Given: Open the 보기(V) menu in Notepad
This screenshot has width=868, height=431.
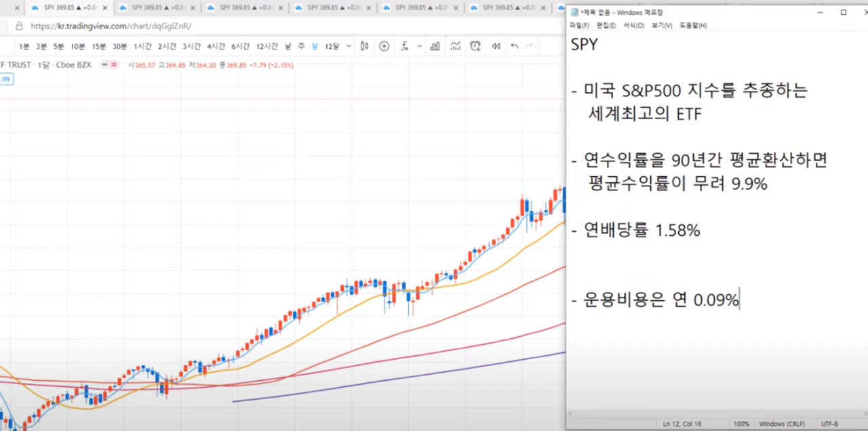Looking at the screenshot, I should tap(661, 25).
